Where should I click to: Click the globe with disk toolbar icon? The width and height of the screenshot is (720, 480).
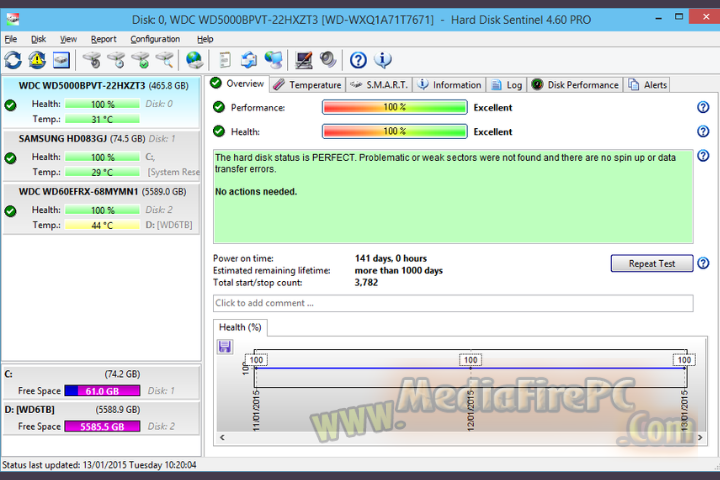point(194,60)
